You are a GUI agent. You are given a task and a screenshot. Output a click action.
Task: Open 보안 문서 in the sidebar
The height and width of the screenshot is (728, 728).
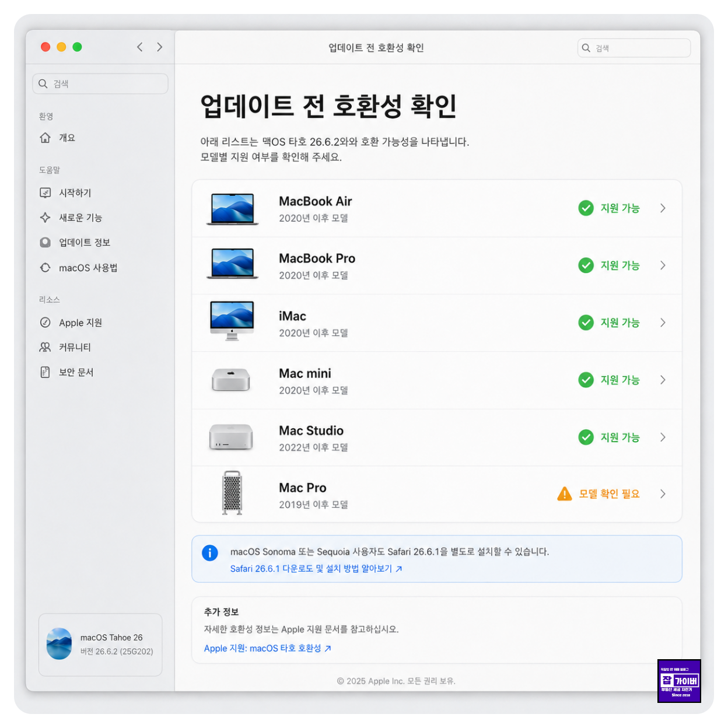76,372
